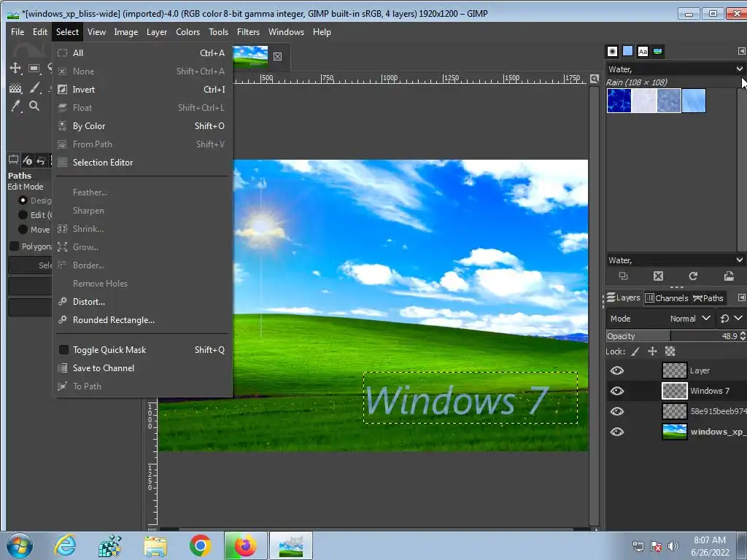747x560 pixels.
Task: Select the Edit mode radio button
Action: coord(23,215)
